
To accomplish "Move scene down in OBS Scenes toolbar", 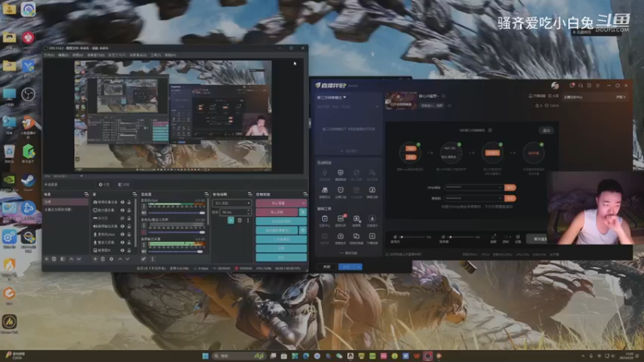I will [x=79, y=259].
